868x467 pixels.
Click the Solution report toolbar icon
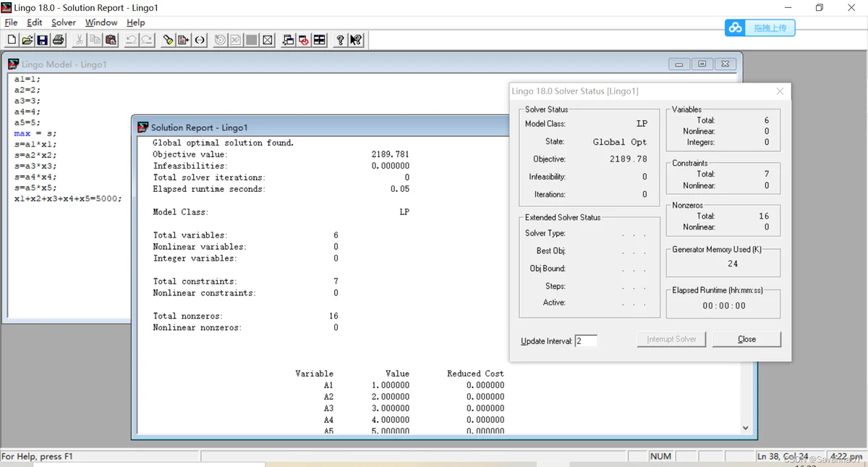coord(236,40)
